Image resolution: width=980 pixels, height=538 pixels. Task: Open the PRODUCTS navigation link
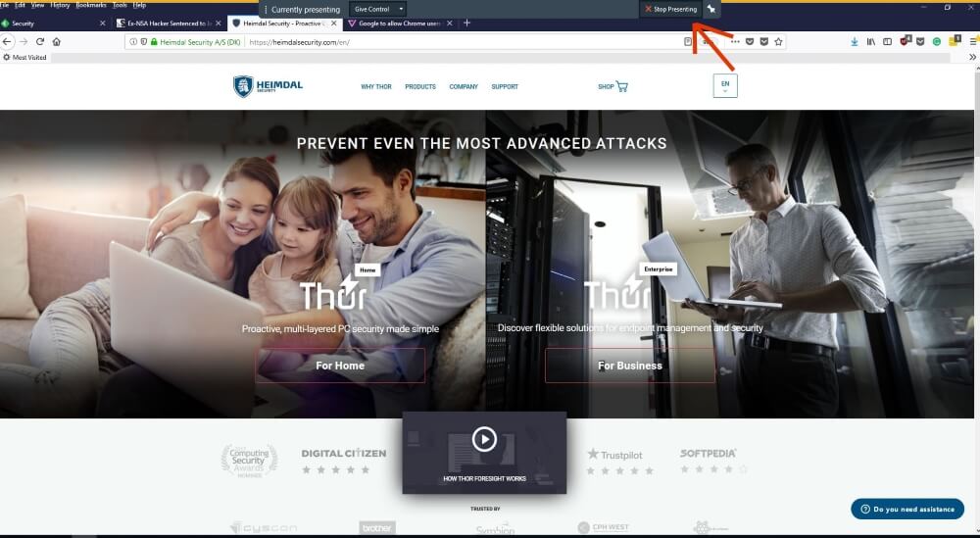click(x=420, y=87)
